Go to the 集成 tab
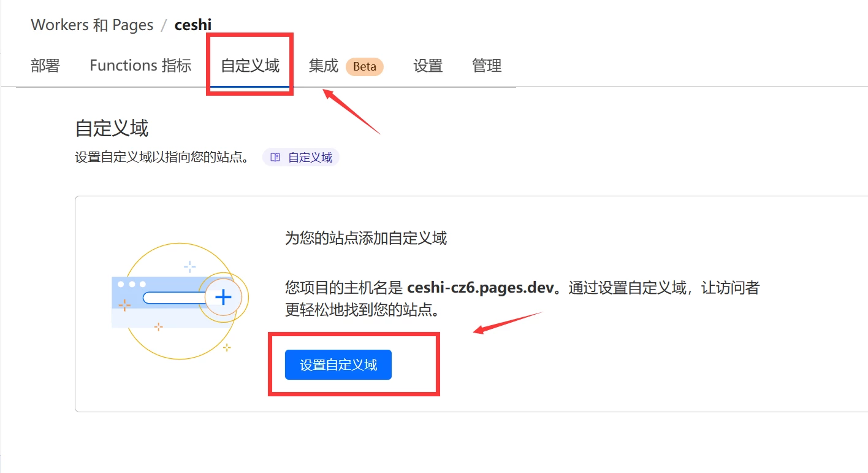This screenshot has height=473, width=868. (x=324, y=66)
